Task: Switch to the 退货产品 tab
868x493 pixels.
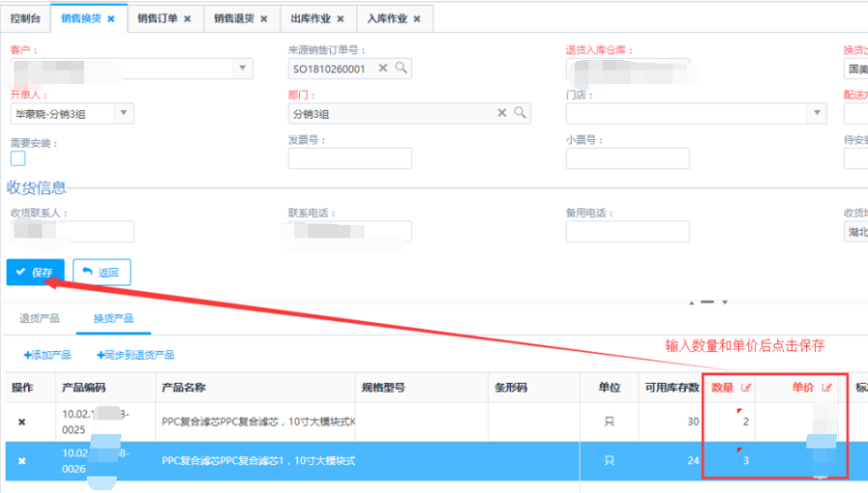Action: 39,317
